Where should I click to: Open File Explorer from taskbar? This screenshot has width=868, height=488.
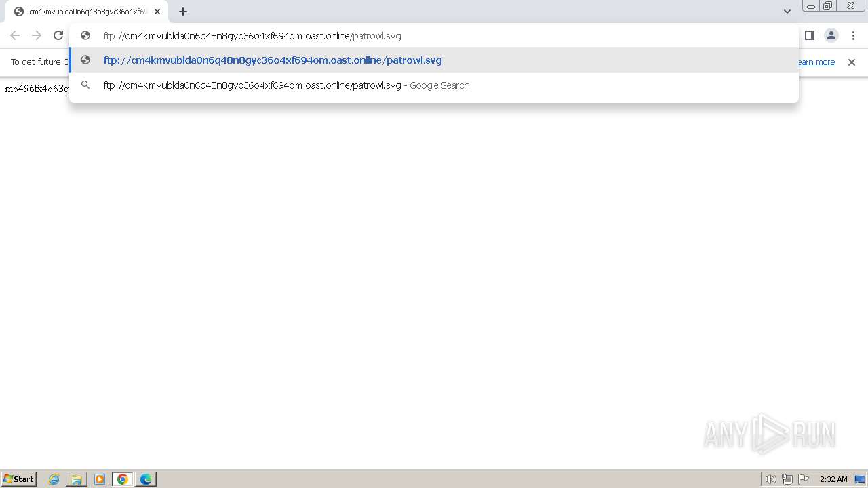click(77, 479)
